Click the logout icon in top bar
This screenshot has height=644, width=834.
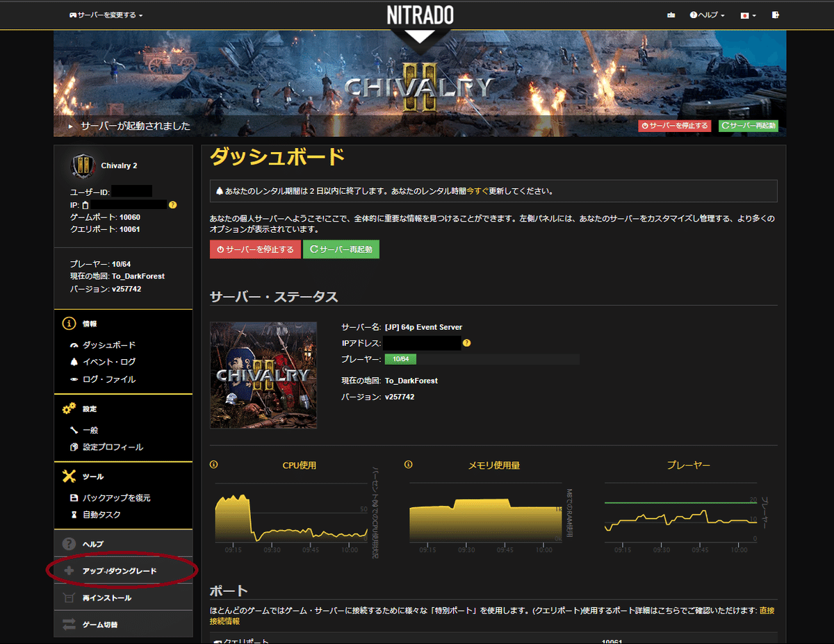click(x=775, y=15)
